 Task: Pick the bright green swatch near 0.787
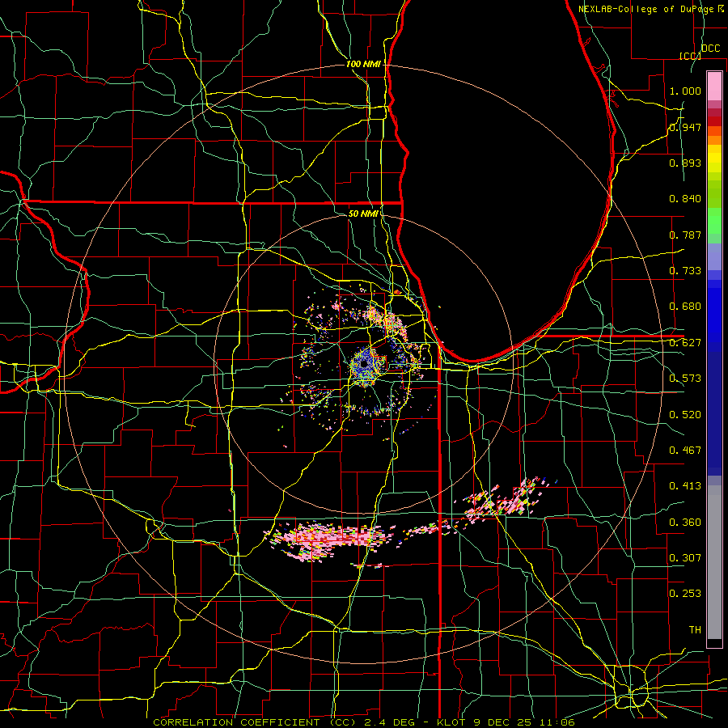tap(714, 221)
